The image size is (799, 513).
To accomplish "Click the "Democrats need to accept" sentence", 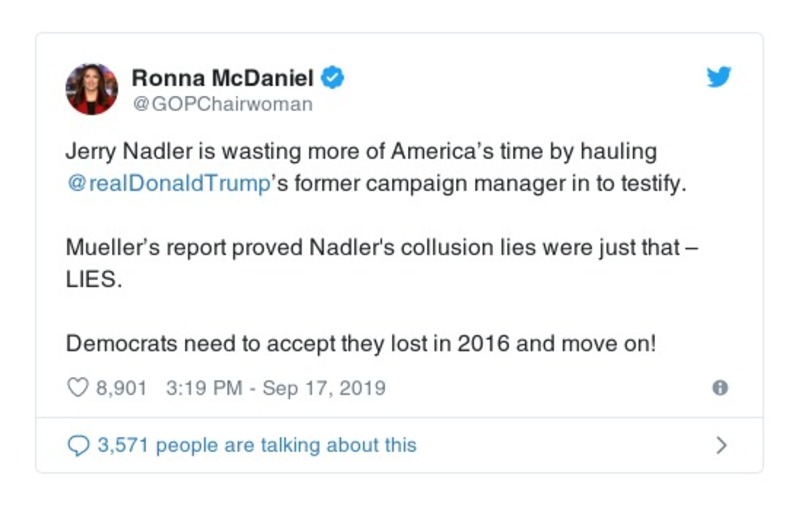I will pos(361,342).
